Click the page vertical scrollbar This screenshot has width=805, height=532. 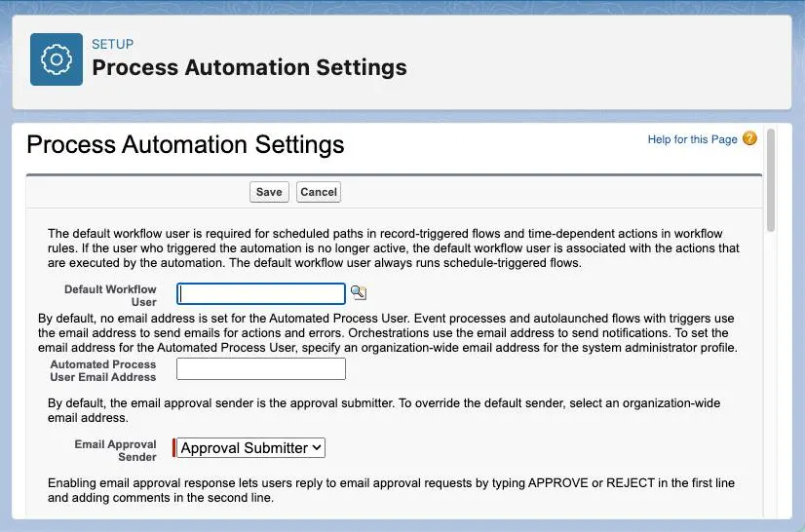771,181
